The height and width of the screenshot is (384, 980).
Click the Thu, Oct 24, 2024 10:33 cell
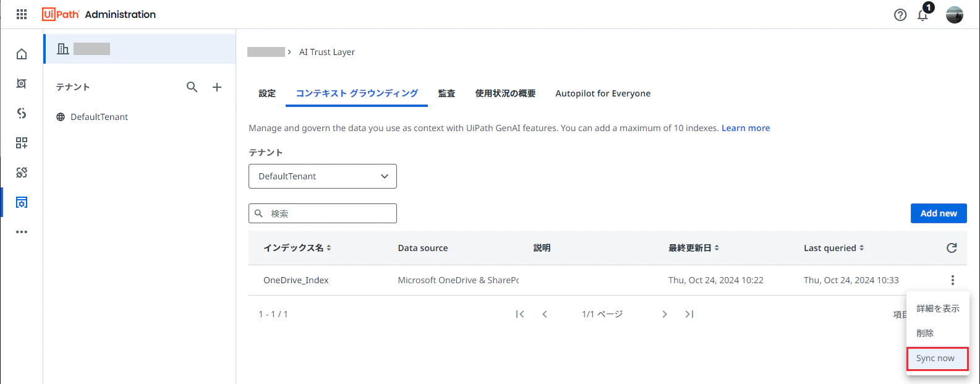[851, 280]
